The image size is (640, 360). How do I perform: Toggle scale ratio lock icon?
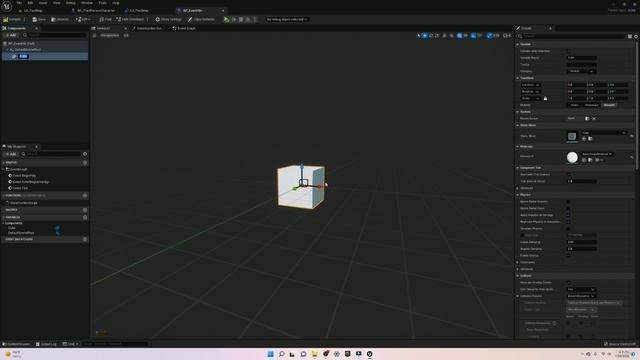pyautogui.click(x=545, y=98)
